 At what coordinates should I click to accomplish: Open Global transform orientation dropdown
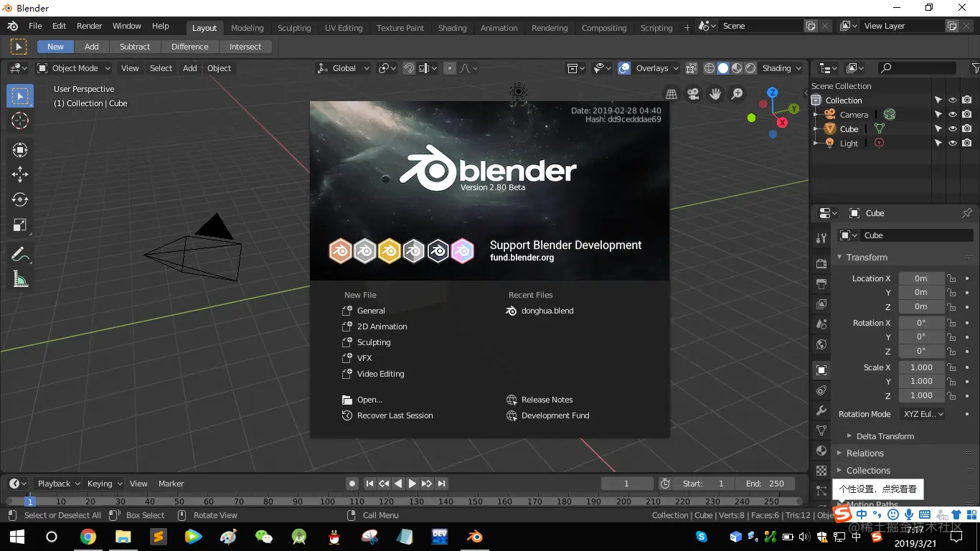pyautogui.click(x=343, y=68)
